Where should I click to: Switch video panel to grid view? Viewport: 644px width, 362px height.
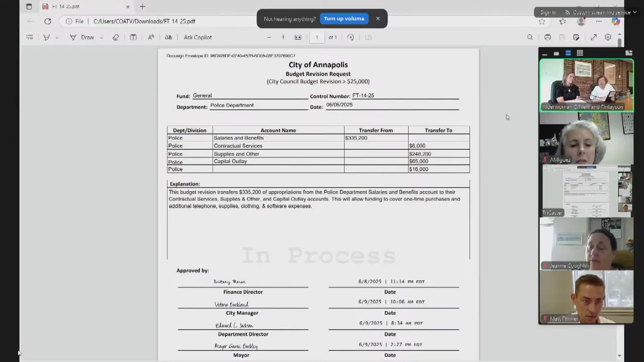(580, 53)
